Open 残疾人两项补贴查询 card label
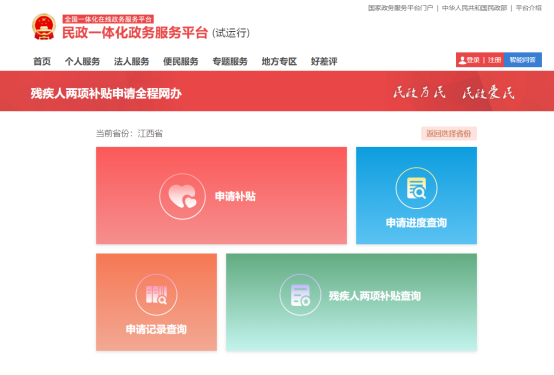Screen dimensions: 554x375 pos(375,296)
